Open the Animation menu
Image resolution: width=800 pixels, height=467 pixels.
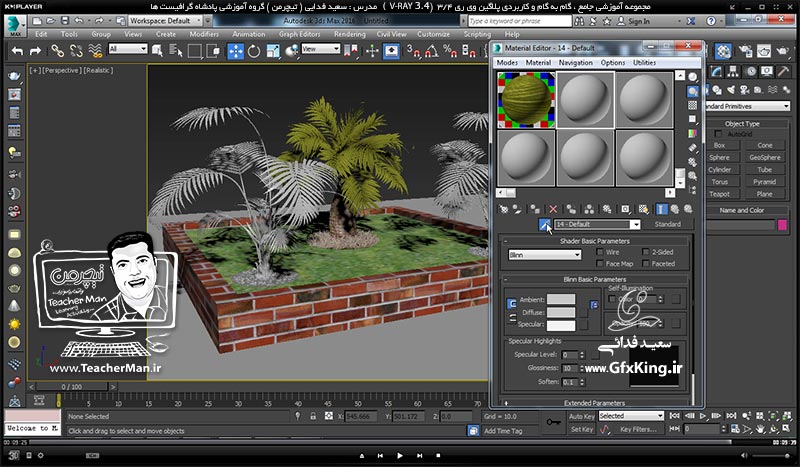point(248,34)
